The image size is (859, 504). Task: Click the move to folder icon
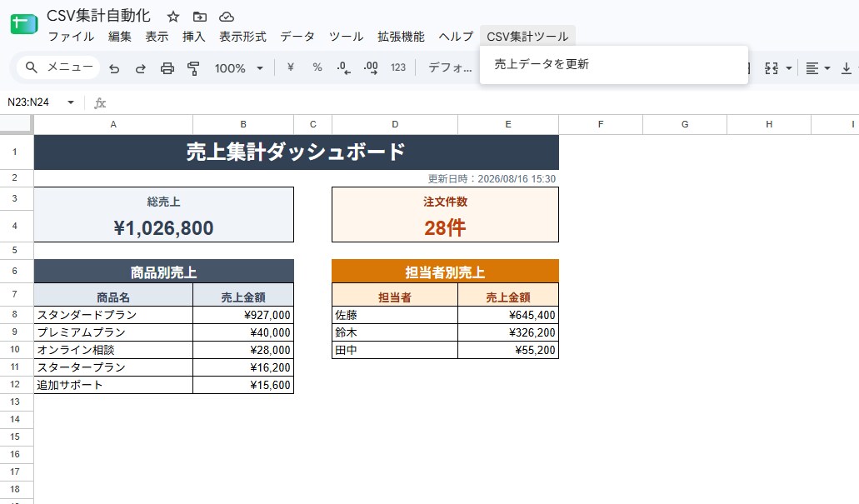point(200,17)
